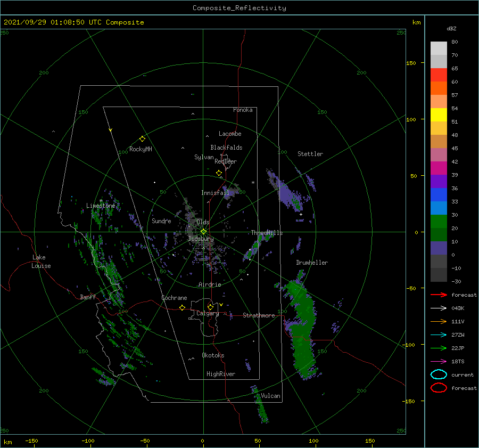
Task: Click the yellow diamond marker near Cochrane
Action: click(183, 307)
